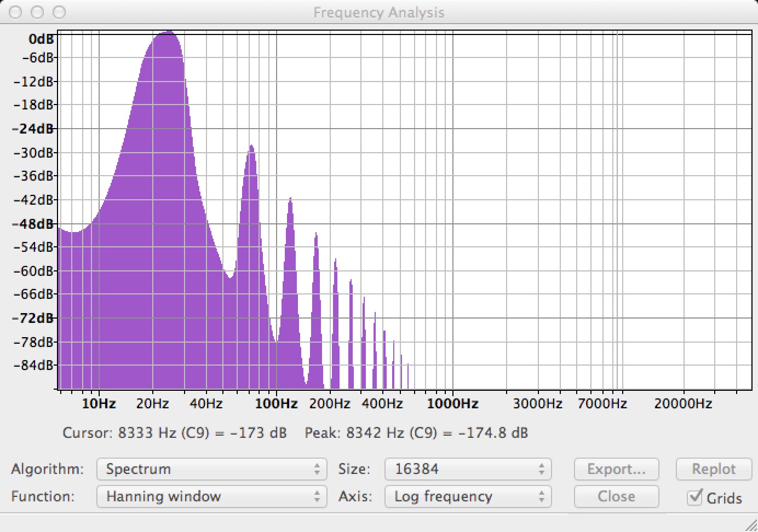This screenshot has height=532, width=758.
Task: Click the Algorithm: label
Action: [x=48, y=469]
